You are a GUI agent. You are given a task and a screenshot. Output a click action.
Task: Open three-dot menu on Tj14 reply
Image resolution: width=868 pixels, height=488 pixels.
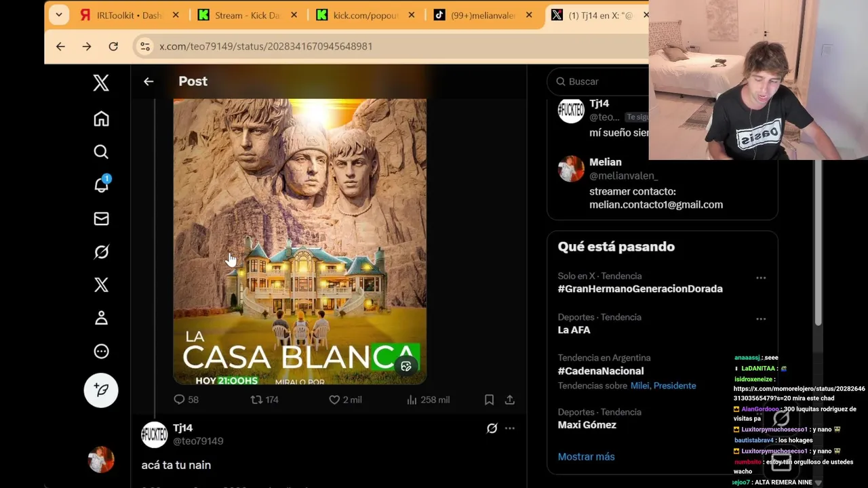pos(510,428)
